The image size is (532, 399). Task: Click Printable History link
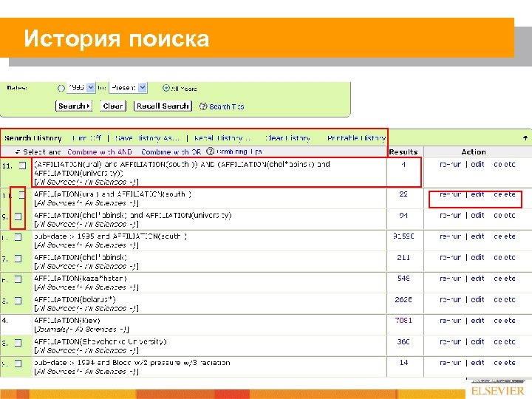pyautogui.click(x=356, y=138)
